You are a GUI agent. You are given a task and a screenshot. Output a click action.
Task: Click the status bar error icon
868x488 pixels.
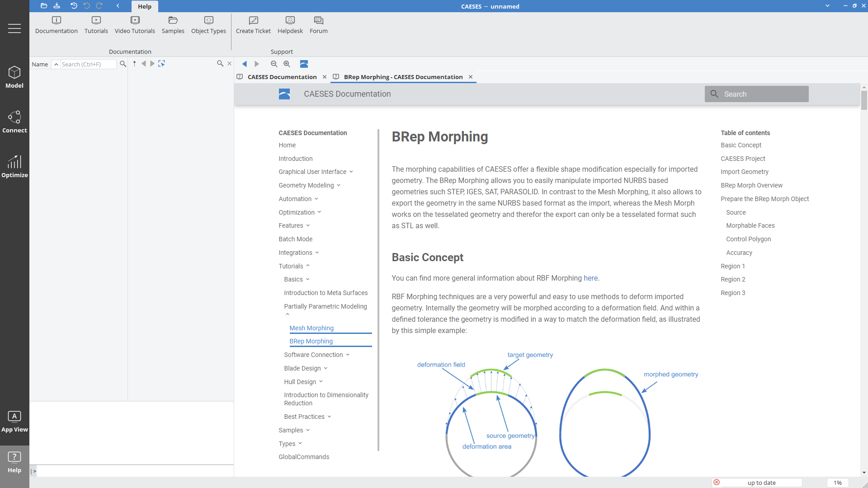[717, 483]
